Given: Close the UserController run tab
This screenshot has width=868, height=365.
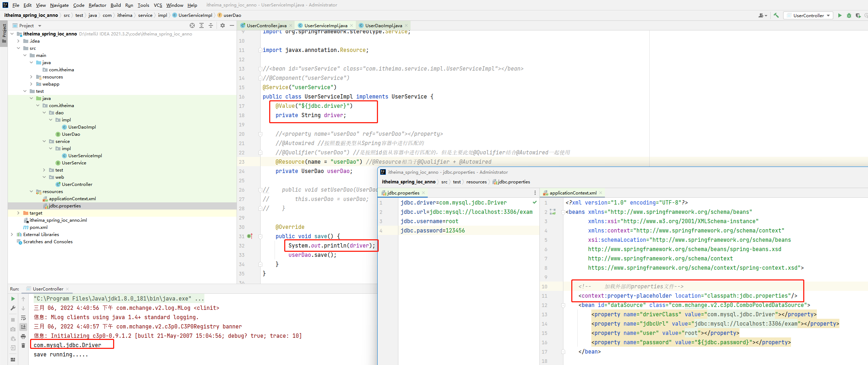Looking at the screenshot, I should pyautogui.click(x=67, y=289).
